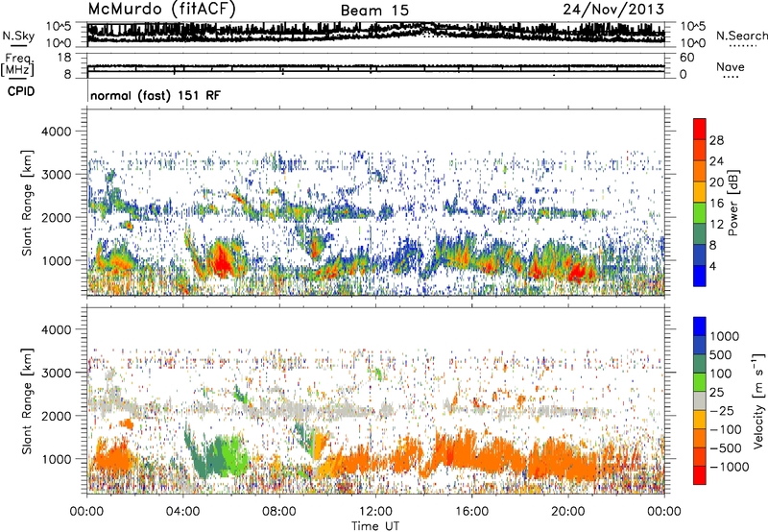Click the 4000 tick on the power panel

(57, 132)
